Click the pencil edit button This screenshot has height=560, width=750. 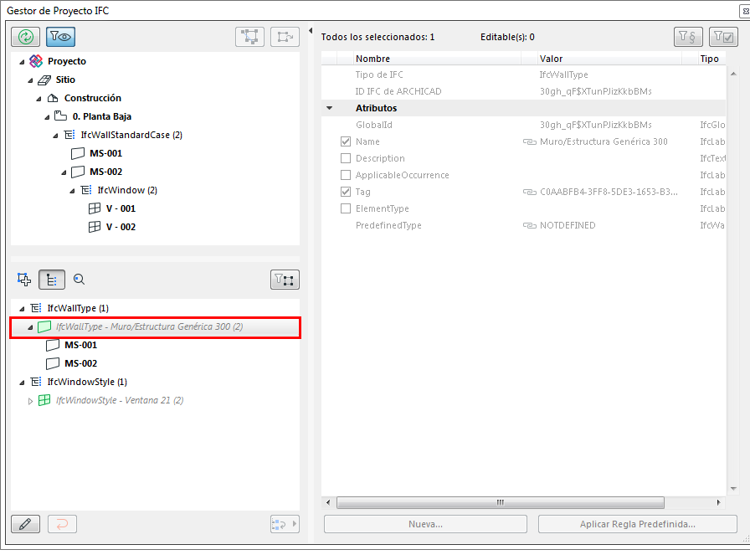click(25, 524)
